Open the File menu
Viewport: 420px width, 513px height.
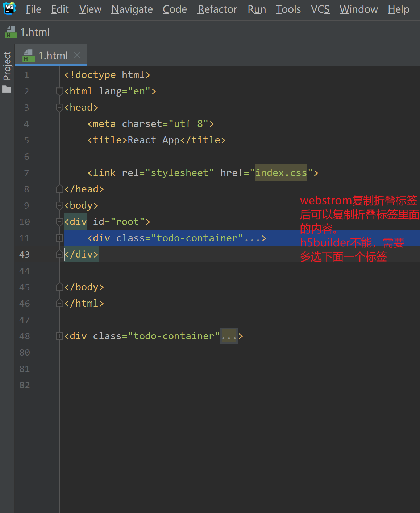click(x=33, y=9)
